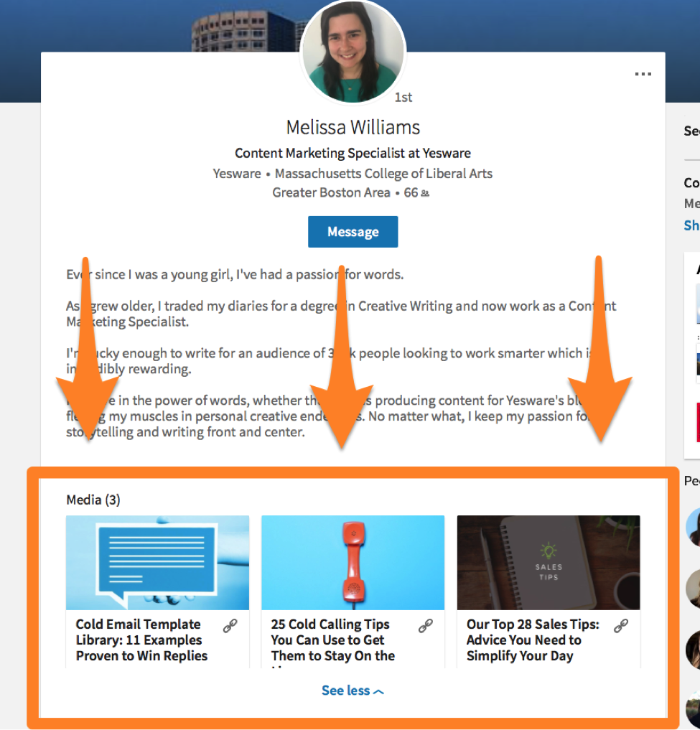The width and height of the screenshot is (700, 730).
Task: Open the link icon on 25 Cold Calling Tips
Action: [x=426, y=625]
